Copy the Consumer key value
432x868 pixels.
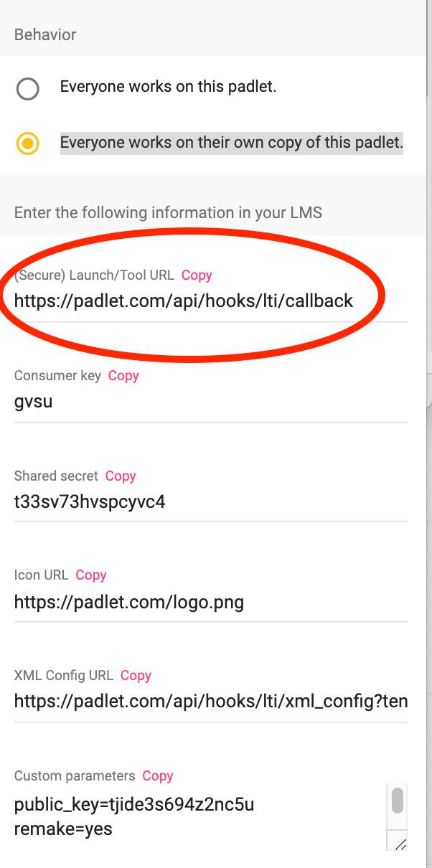pos(123,375)
